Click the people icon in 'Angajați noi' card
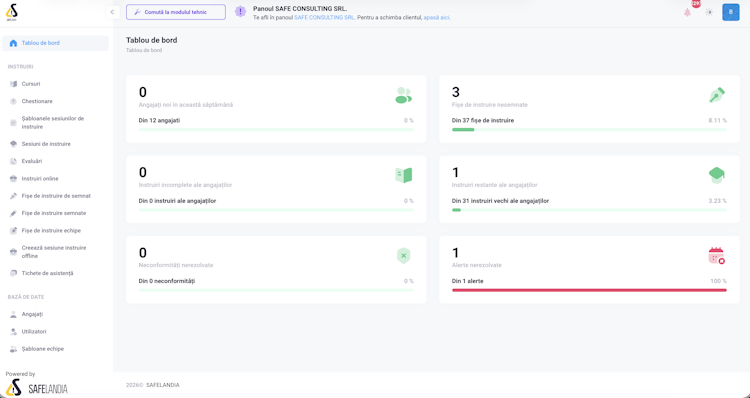The height and width of the screenshot is (398, 750). click(x=403, y=95)
